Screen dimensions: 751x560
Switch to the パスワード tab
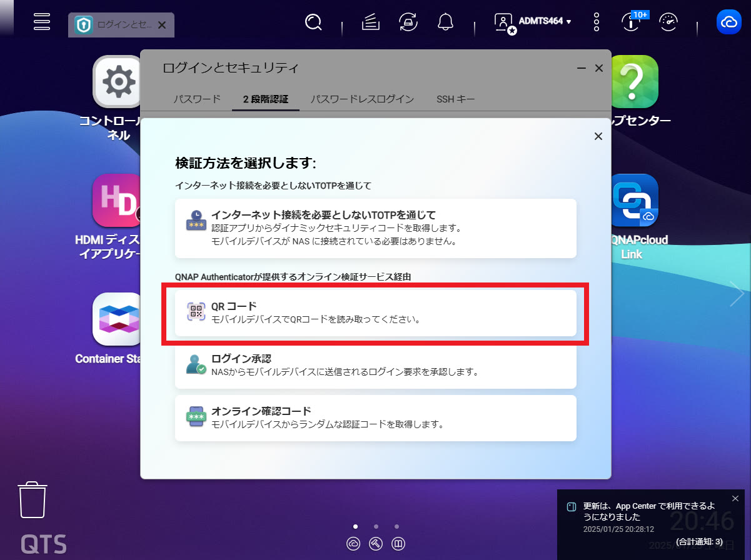pyautogui.click(x=197, y=99)
